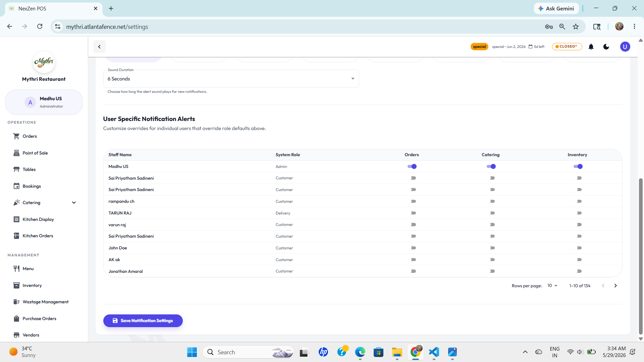
Task: Click the CLOSED status badge
Action: [567, 47]
